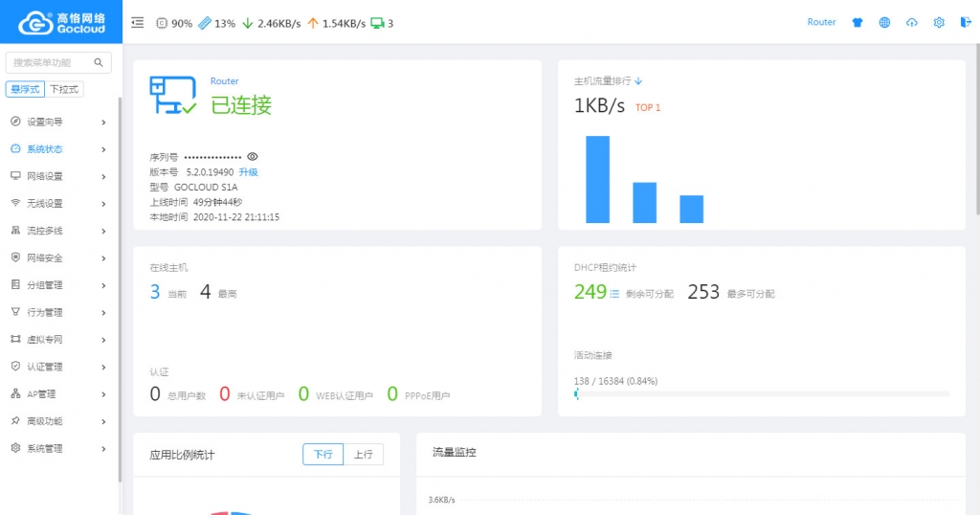Click the logout door icon

pos(965,23)
